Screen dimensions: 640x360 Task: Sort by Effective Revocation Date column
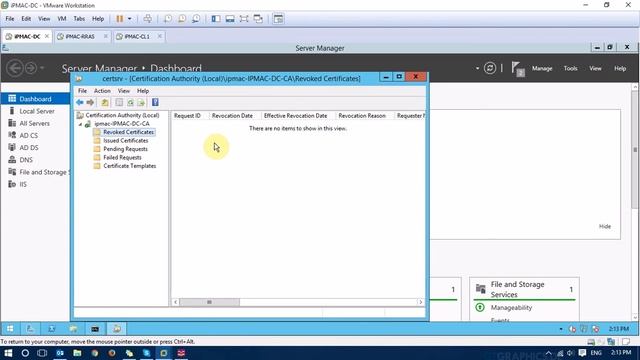coord(297,116)
